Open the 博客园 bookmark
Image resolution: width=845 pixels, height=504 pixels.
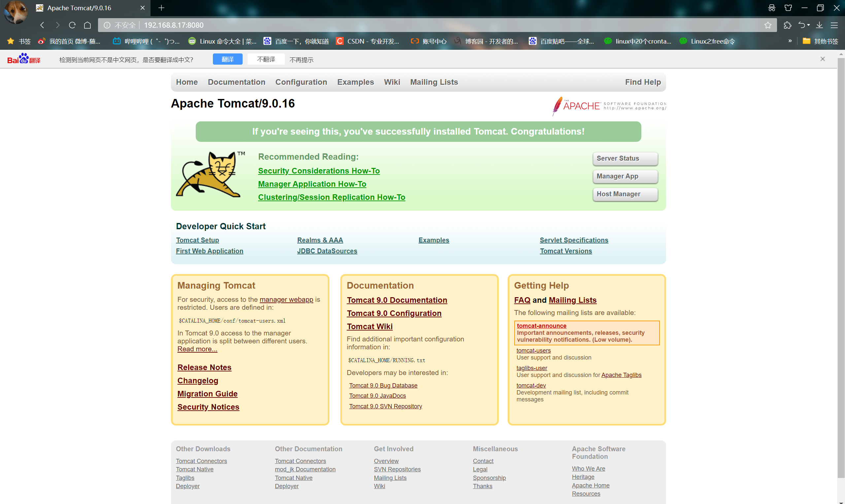click(486, 42)
